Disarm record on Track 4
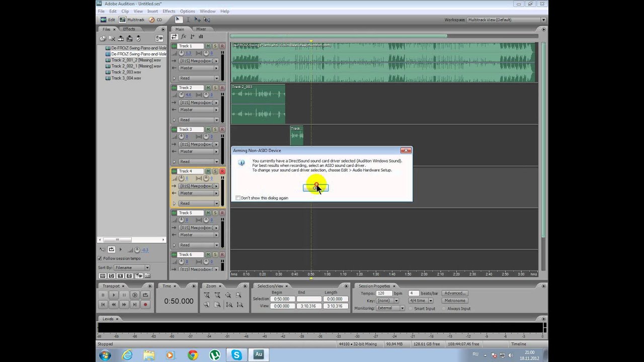 pyautogui.click(x=222, y=171)
